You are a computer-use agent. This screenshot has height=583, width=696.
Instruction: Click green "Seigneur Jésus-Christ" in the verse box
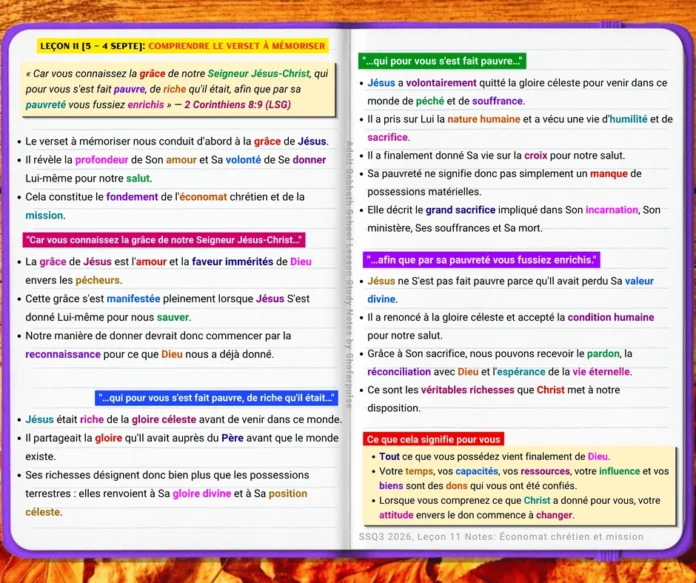(x=258, y=73)
